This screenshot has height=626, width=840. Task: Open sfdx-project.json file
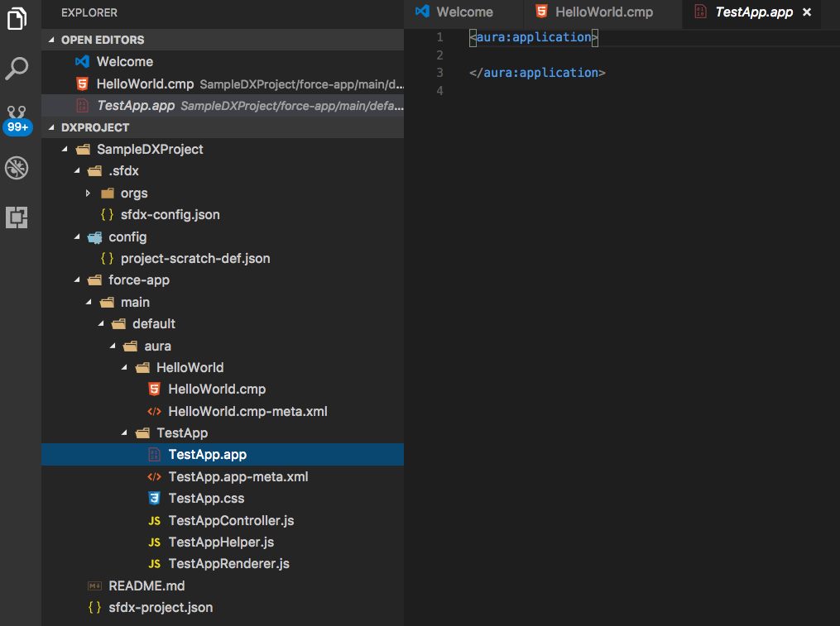click(x=223, y=607)
